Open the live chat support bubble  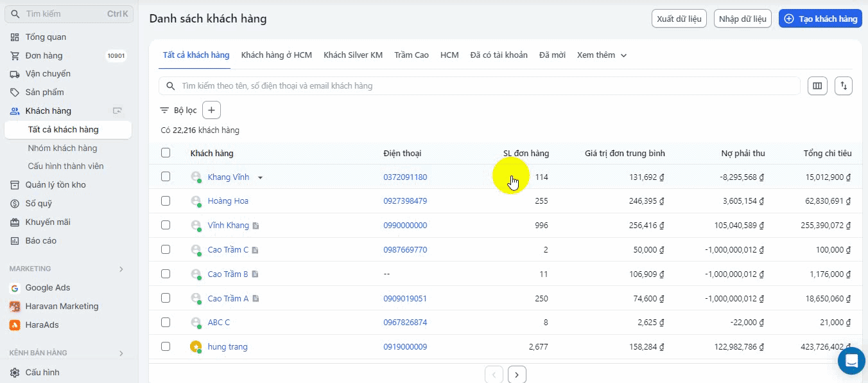tap(851, 361)
